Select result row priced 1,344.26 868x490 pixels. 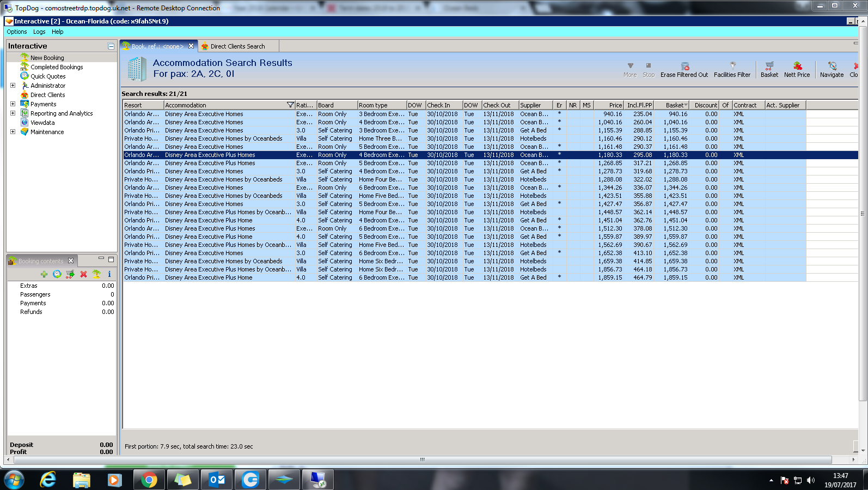pos(464,187)
